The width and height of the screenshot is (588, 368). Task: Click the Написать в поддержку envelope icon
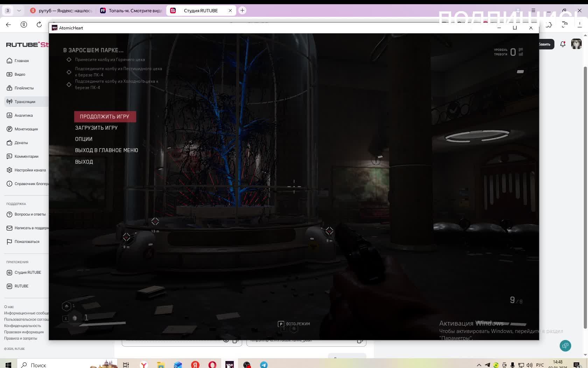coord(9,228)
